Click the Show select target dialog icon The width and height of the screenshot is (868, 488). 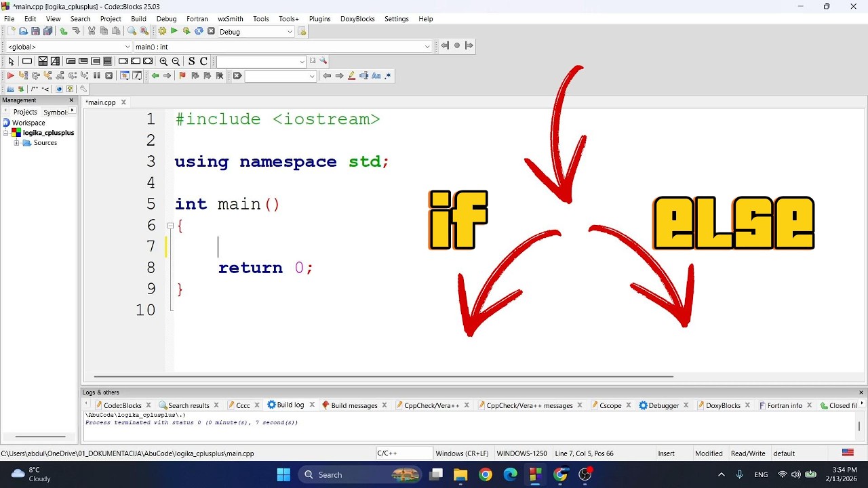(x=302, y=32)
